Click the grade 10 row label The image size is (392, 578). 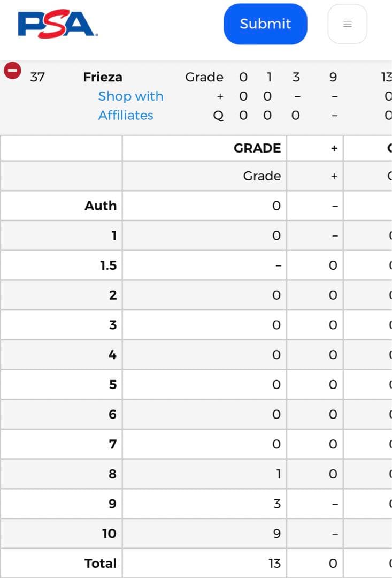(109, 534)
